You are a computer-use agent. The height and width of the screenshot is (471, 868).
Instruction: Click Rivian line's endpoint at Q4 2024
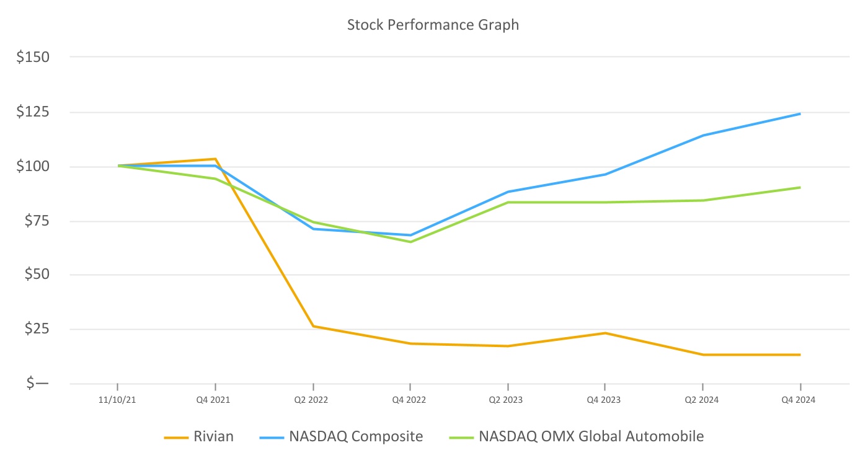[x=800, y=354]
